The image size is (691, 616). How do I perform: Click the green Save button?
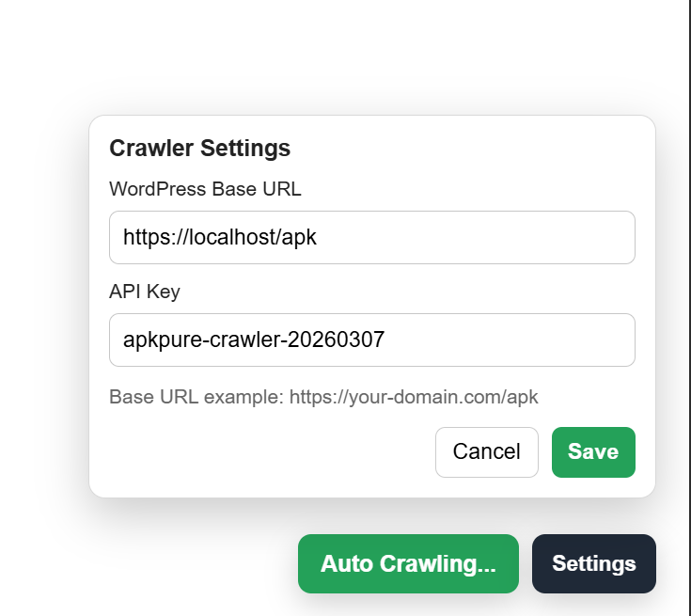(x=593, y=452)
